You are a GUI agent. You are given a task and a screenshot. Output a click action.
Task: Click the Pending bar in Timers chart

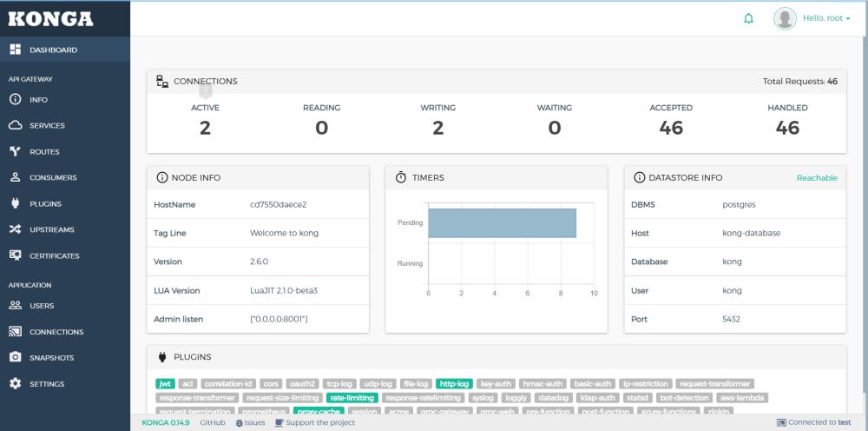(502, 223)
